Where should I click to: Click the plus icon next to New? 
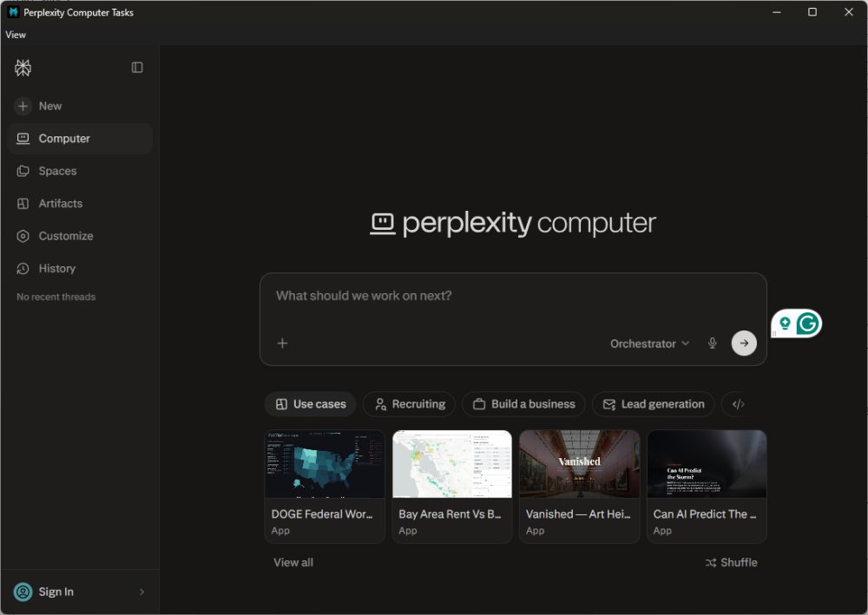pos(23,106)
